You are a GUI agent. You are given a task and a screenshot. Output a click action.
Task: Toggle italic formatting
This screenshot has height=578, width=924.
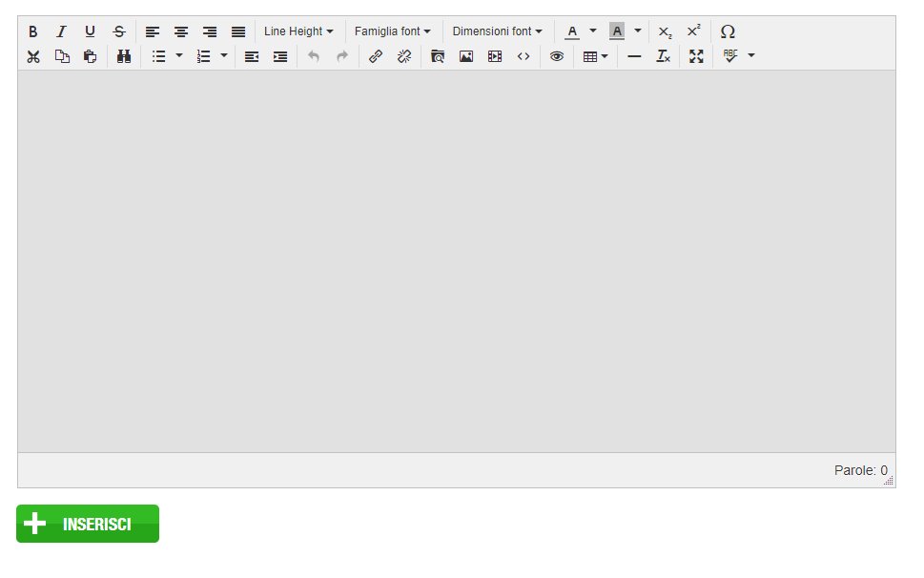(61, 31)
